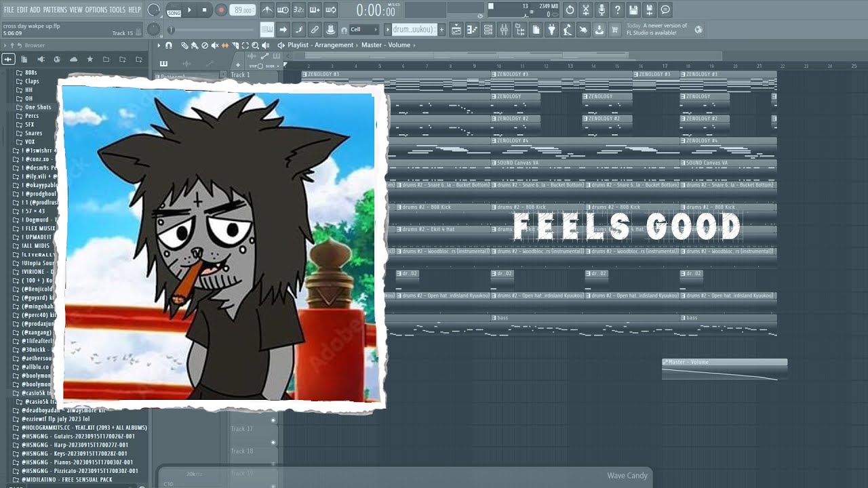Show the Channel rack icon
This screenshot has width=868, height=488.
coord(488,30)
